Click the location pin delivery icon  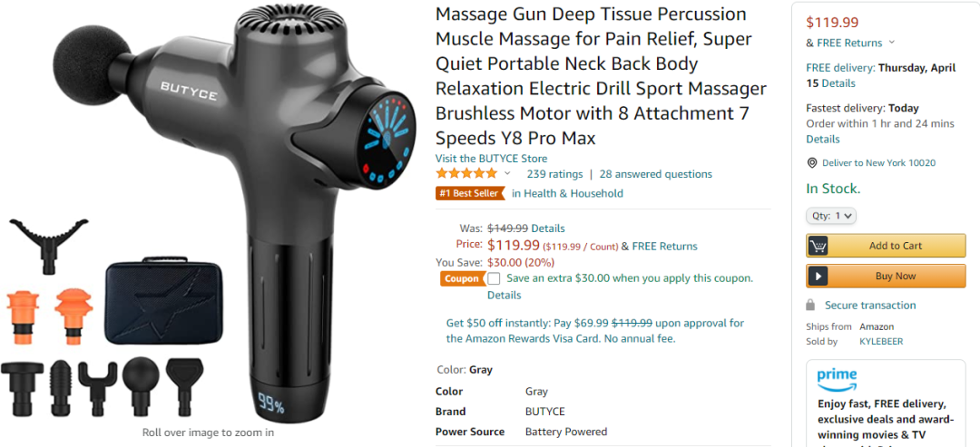pyautogui.click(x=812, y=163)
